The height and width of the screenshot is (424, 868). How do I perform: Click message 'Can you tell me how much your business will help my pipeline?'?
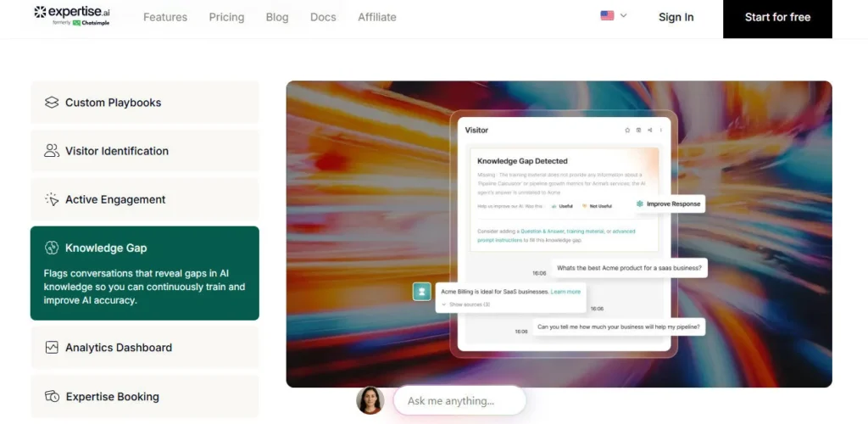tap(619, 326)
